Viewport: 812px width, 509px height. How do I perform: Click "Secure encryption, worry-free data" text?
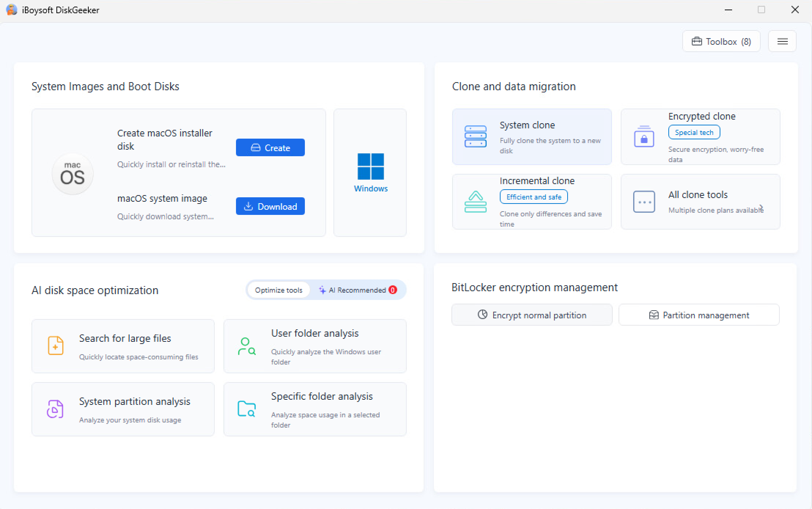pos(716,154)
